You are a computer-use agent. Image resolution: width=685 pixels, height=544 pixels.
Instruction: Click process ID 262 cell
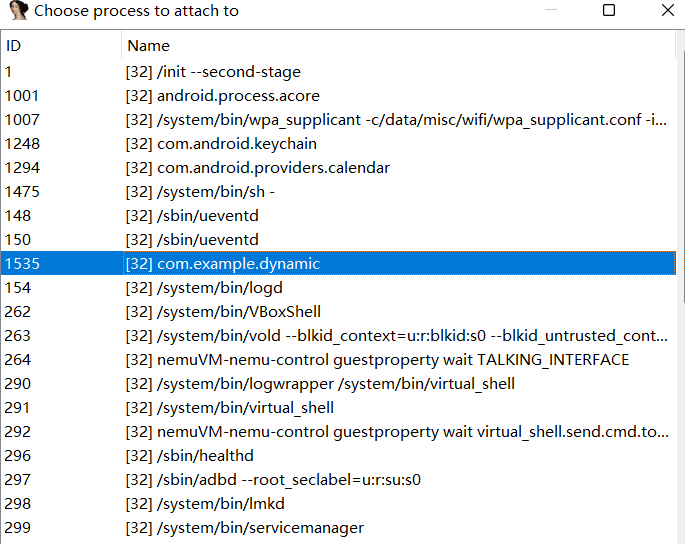point(18,312)
